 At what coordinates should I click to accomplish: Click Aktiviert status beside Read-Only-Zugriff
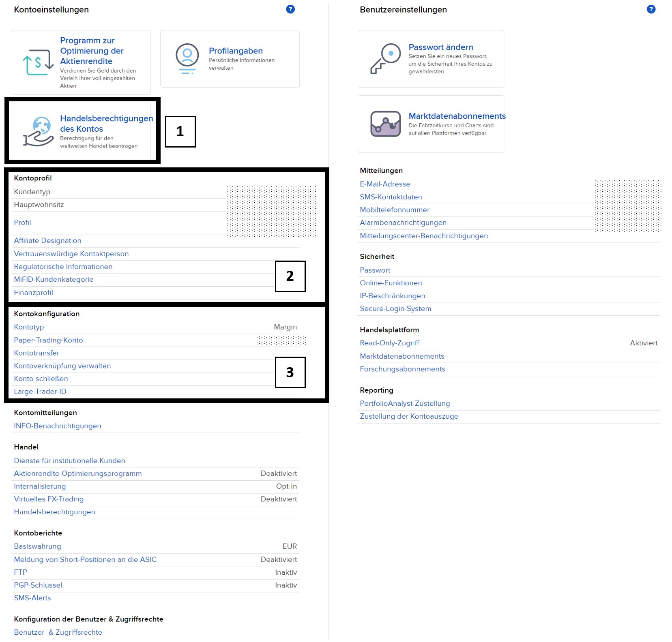point(644,343)
